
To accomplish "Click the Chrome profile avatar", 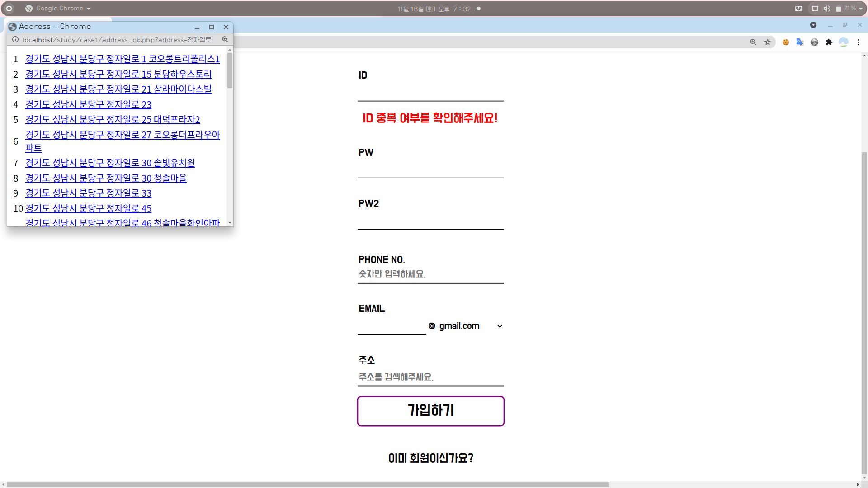I will (x=844, y=42).
